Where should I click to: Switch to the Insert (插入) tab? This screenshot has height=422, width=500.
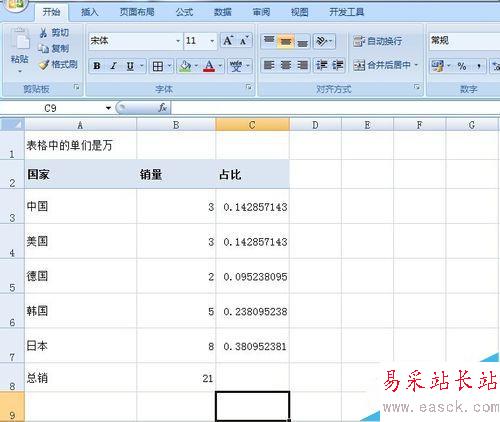tap(90, 12)
